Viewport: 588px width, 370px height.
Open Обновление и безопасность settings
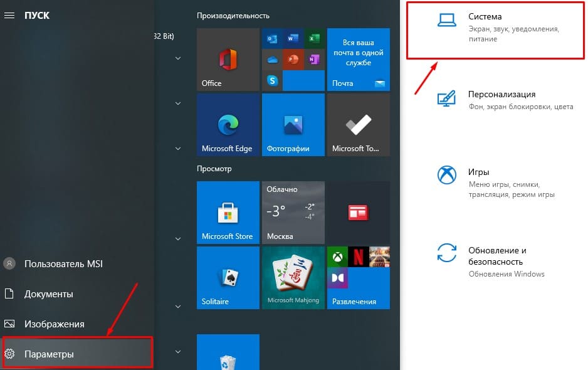pyautogui.click(x=495, y=260)
